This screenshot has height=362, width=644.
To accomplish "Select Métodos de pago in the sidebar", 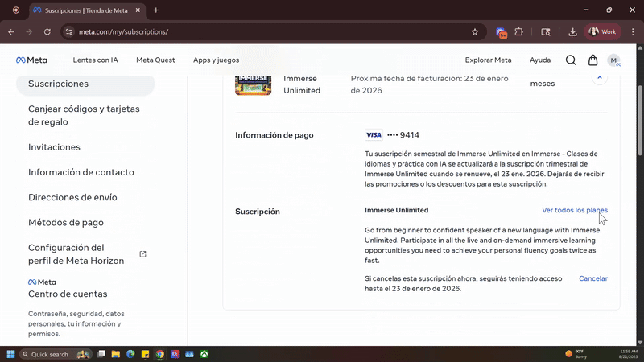I will click(x=66, y=223).
